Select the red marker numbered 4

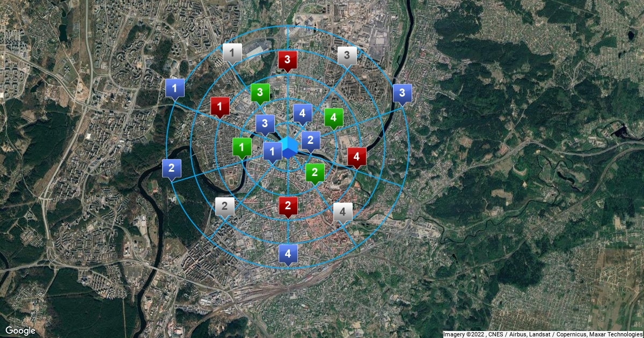(357, 157)
